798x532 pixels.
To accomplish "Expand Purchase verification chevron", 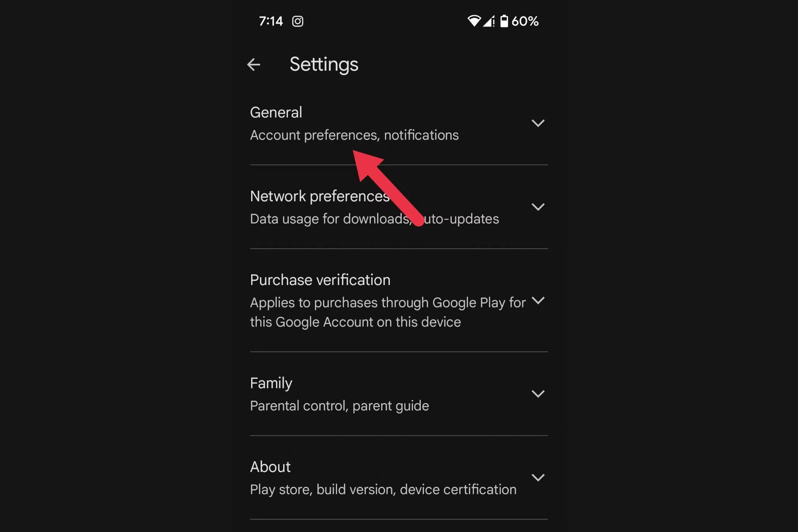I will (538, 300).
